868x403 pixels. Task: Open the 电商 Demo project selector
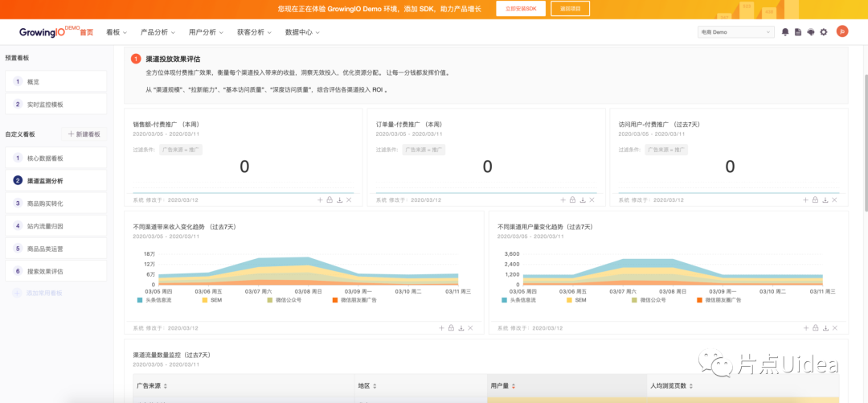(x=735, y=32)
